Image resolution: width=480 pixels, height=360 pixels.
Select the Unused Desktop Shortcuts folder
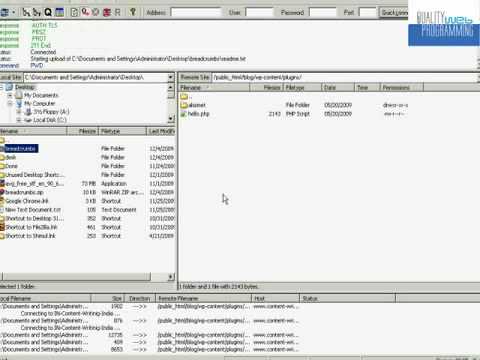click(35, 175)
